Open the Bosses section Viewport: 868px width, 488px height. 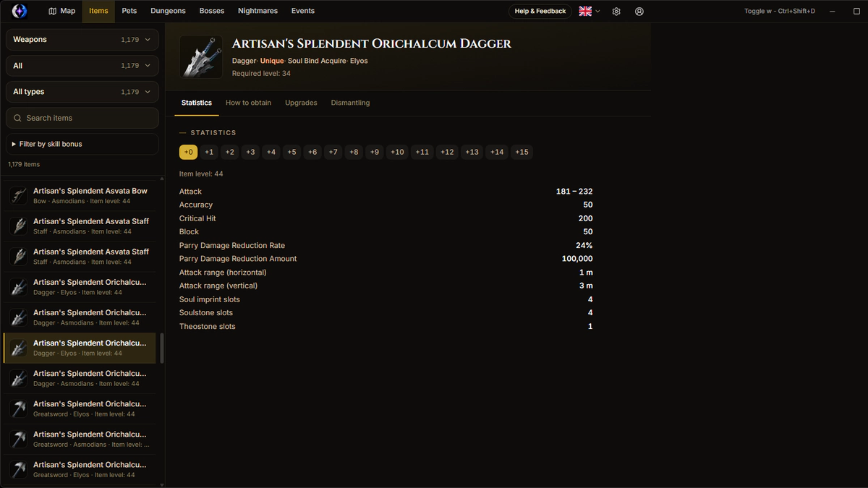(x=211, y=11)
